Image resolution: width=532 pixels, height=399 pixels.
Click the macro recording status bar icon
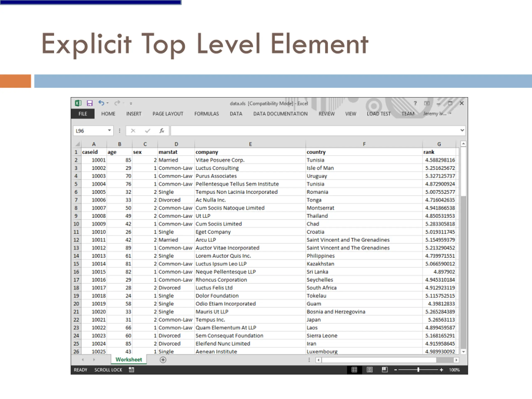click(x=131, y=370)
